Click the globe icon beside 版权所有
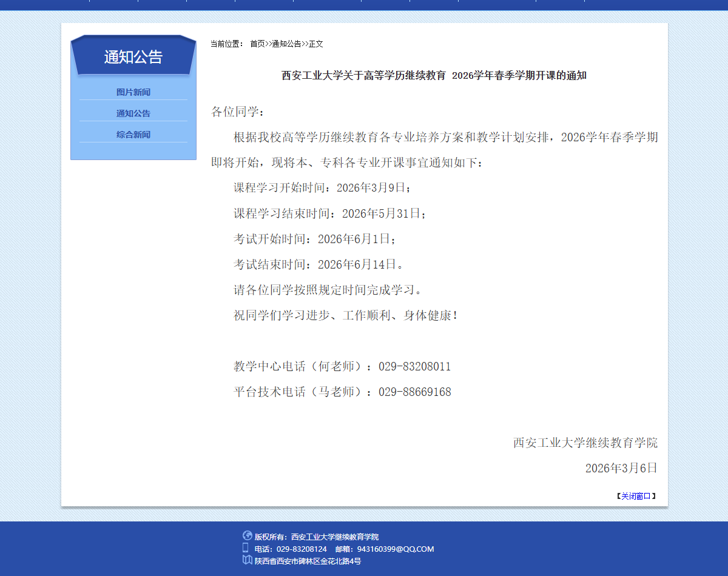 (247, 535)
